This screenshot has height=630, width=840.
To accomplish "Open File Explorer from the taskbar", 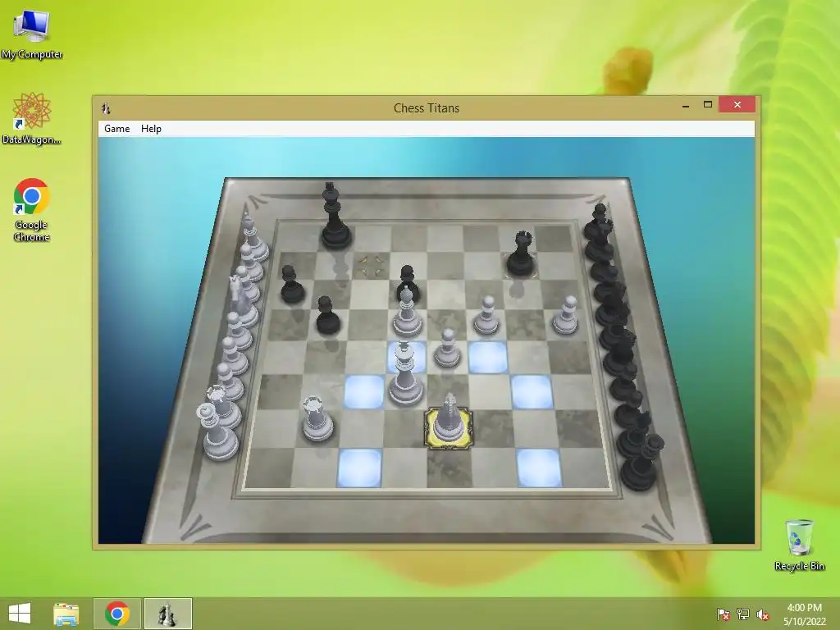I will (x=66, y=614).
